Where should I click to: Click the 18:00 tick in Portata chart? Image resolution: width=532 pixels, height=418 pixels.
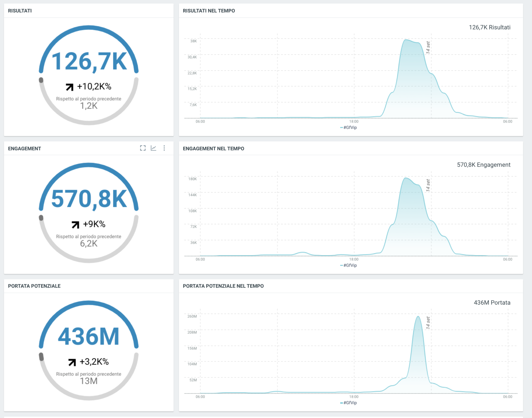tap(354, 397)
